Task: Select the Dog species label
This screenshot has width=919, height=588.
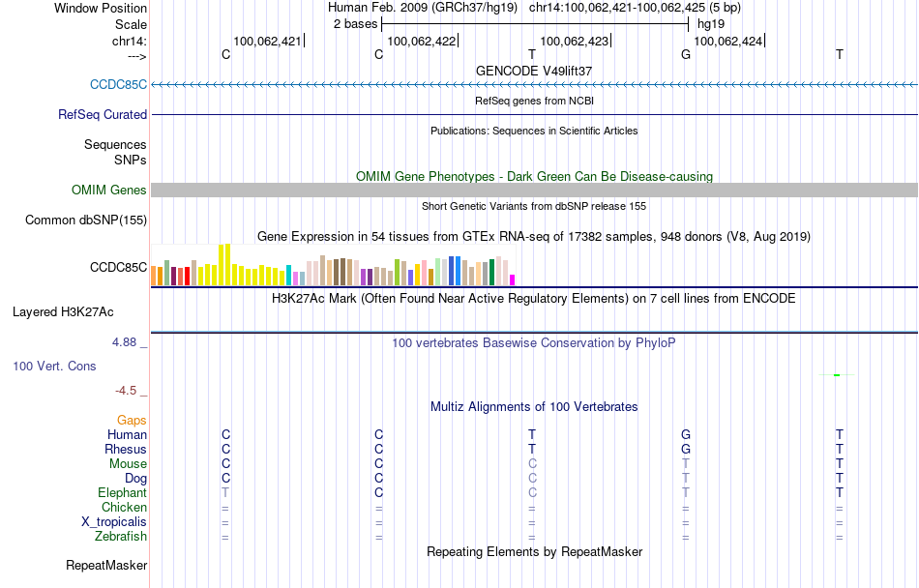Action: [x=136, y=479]
